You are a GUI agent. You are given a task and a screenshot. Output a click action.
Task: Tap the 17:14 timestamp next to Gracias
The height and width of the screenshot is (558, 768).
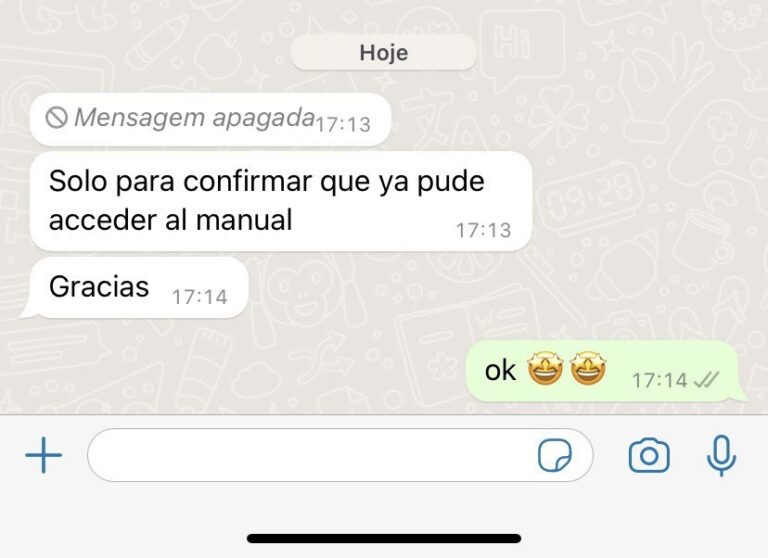[x=200, y=297]
